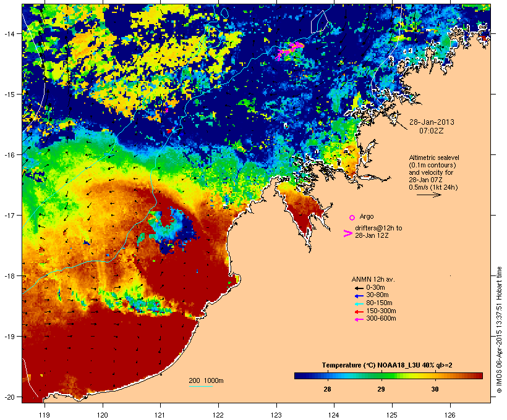
Task: Click the blue 30-80m arrow in legend
Action: point(359,296)
